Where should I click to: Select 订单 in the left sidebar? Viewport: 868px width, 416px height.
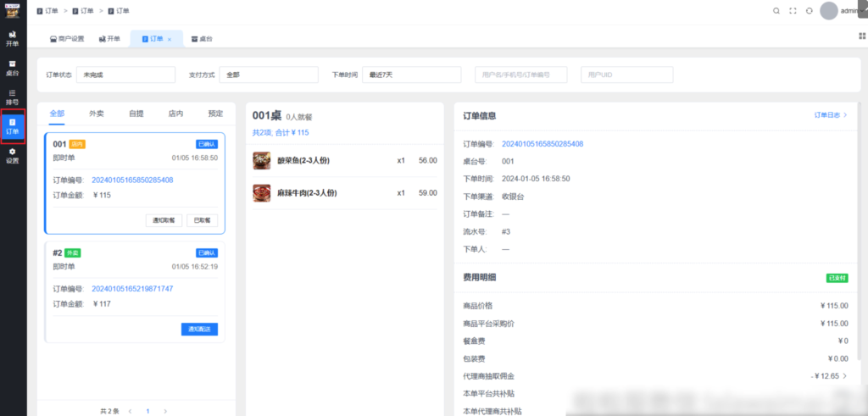[12, 126]
